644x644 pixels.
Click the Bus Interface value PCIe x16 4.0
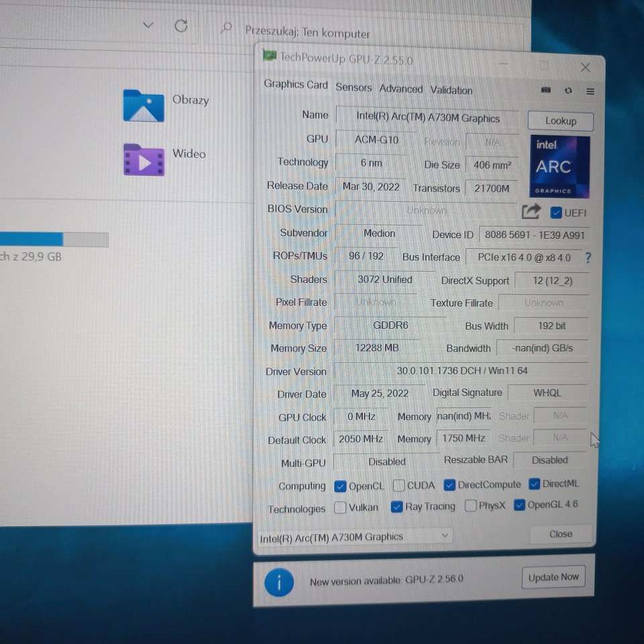[524, 258]
